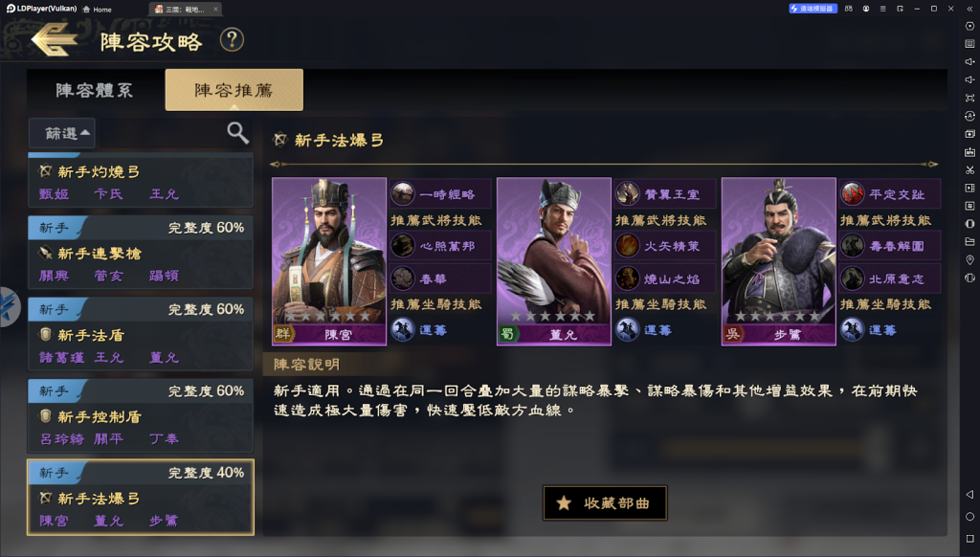Click the 步騭 general portrait card
This screenshot has width=980, height=557.
779,261
